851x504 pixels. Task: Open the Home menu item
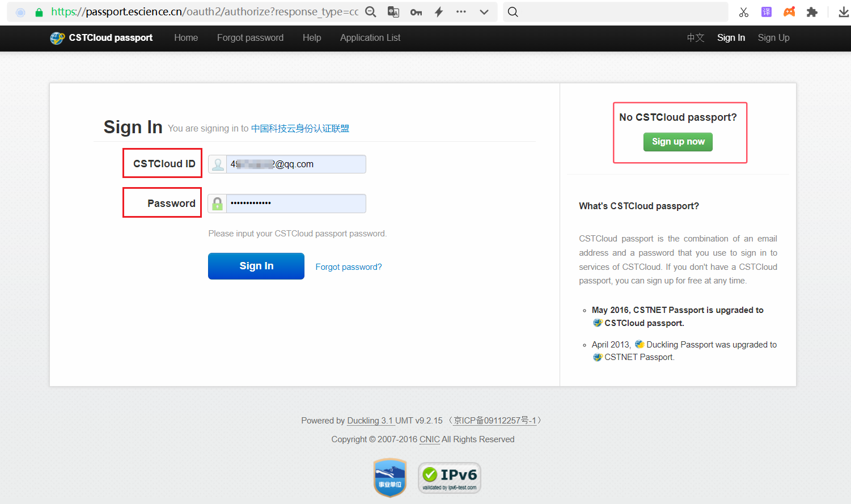[186, 37]
